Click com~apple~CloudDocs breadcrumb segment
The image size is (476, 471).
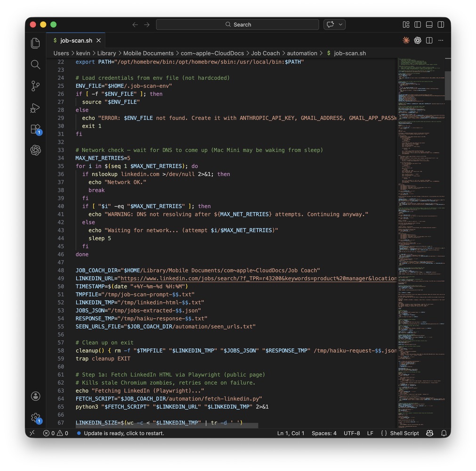212,53
